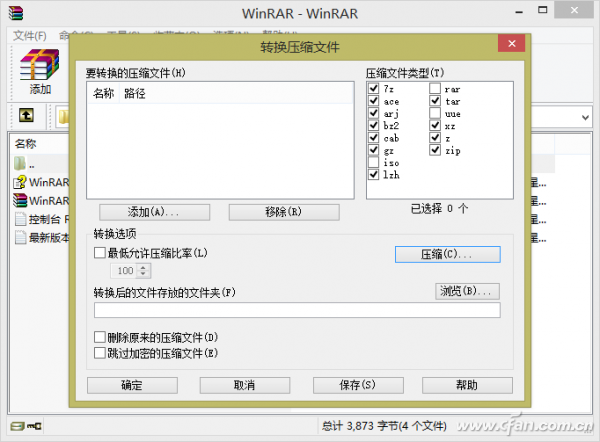Confirm with the 确定 button
The image size is (600, 442).
(132, 385)
